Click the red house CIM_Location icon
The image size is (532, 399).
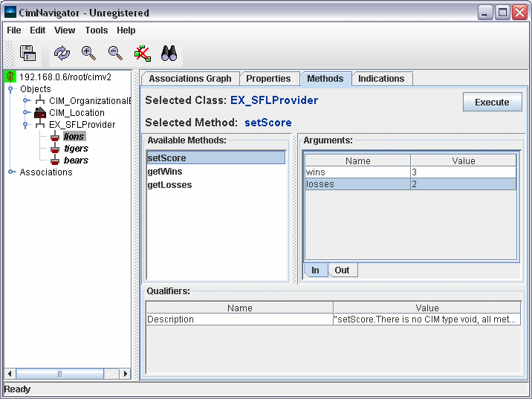point(40,113)
